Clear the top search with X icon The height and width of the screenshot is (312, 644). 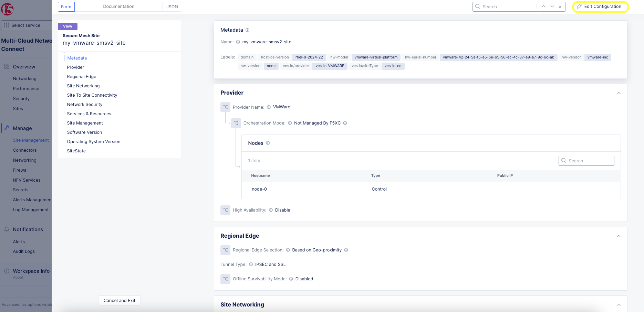(x=560, y=7)
